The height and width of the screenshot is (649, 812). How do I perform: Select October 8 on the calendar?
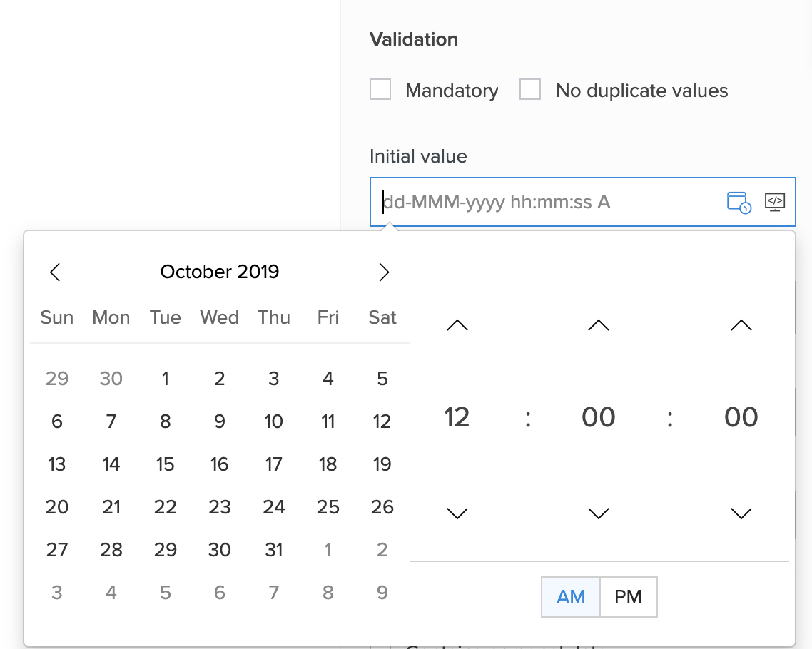click(165, 421)
